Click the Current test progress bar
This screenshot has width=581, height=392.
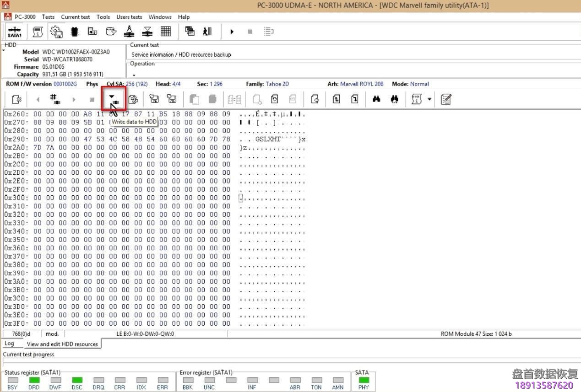pyautogui.click(x=290, y=362)
